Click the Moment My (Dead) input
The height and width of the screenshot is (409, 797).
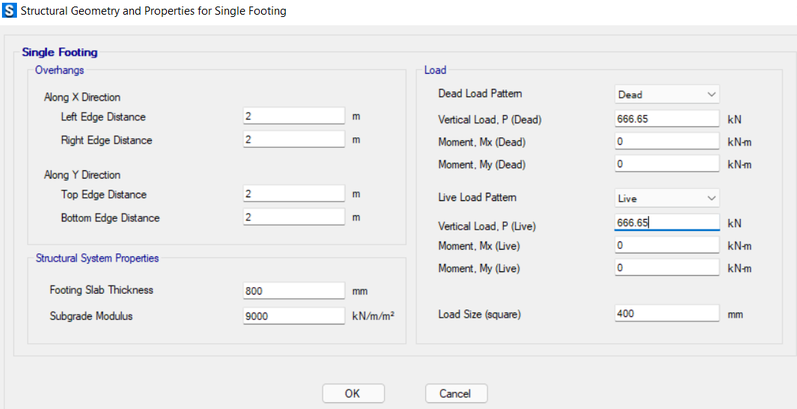pos(666,164)
